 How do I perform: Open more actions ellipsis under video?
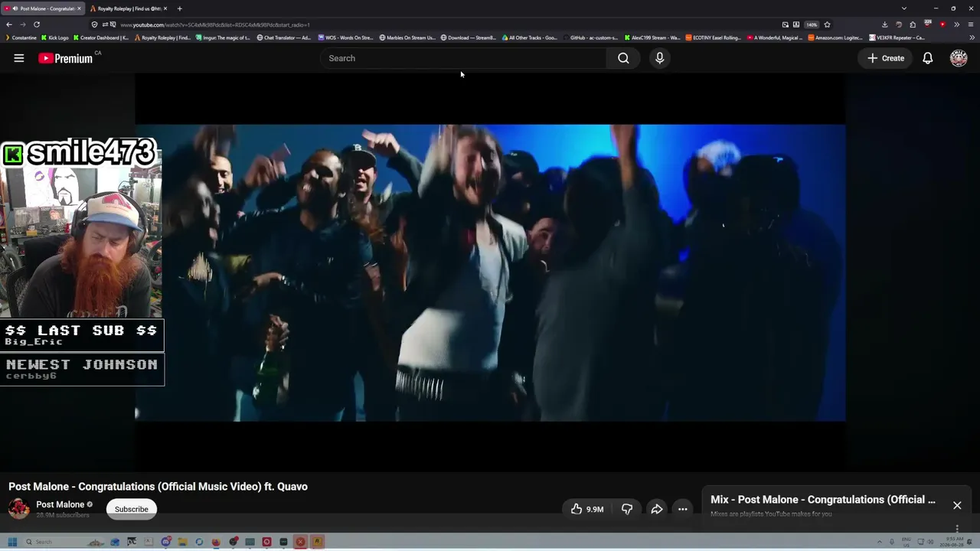click(x=682, y=509)
